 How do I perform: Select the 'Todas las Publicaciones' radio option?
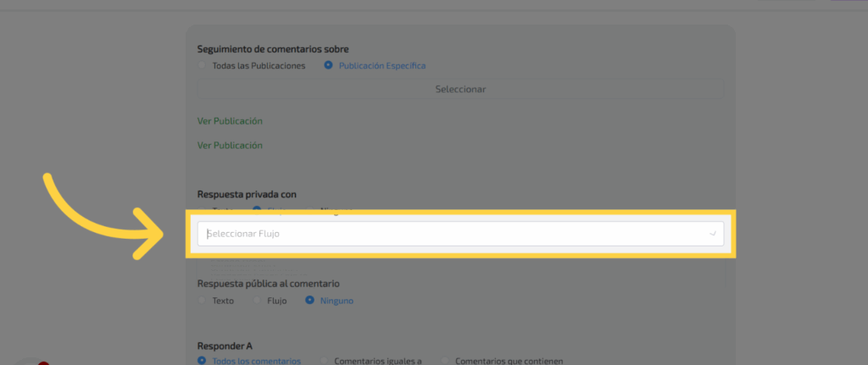pos(202,65)
